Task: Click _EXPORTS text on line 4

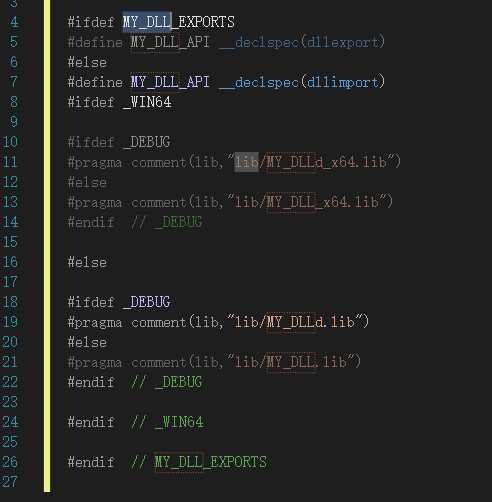Action: tap(203, 22)
